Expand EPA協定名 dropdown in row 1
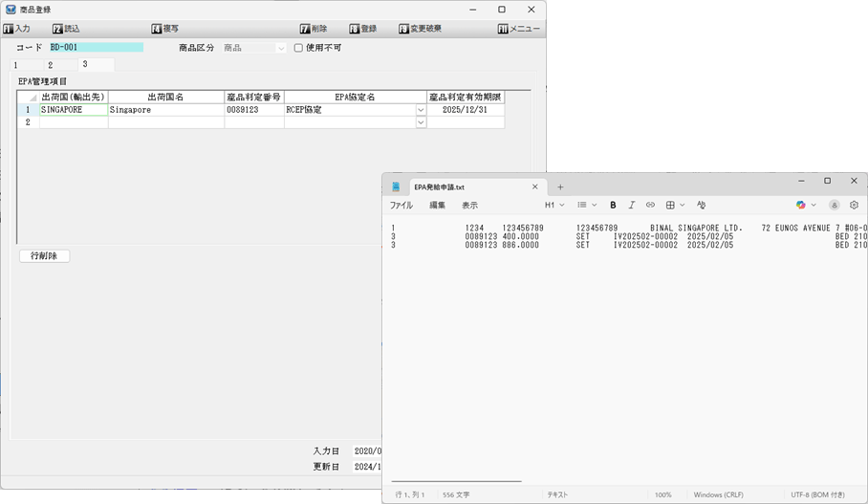This screenshot has height=504, width=868. (x=421, y=110)
